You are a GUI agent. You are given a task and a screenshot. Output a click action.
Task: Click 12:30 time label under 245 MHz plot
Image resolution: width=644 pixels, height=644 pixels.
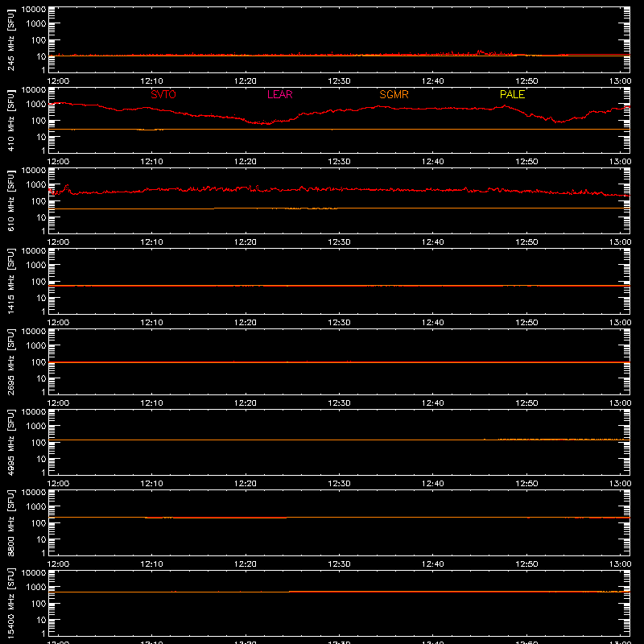[x=339, y=81]
